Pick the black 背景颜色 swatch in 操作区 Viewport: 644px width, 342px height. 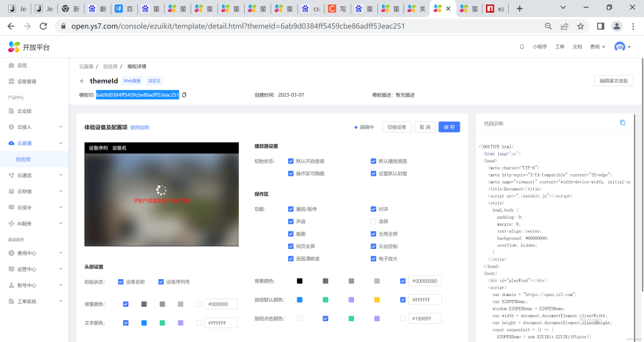coord(300,281)
